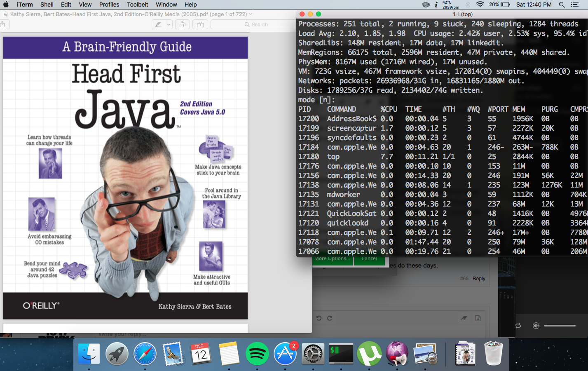The width and height of the screenshot is (588, 371).
Task: Click the Share icon in Preview toolbar
Action: coord(2,25)
